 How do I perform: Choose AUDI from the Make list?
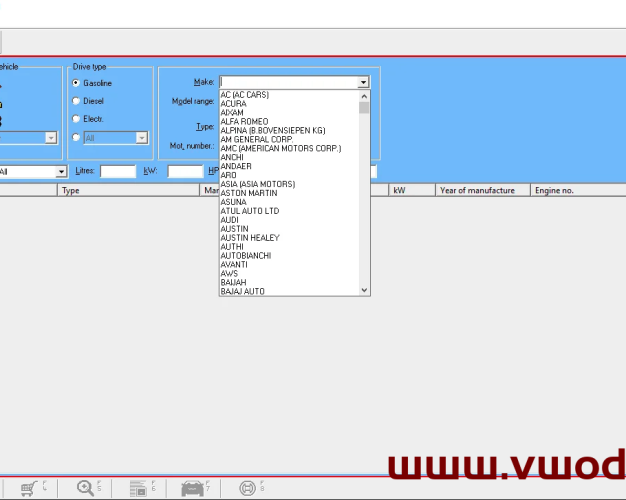click(x=289, y=220)
